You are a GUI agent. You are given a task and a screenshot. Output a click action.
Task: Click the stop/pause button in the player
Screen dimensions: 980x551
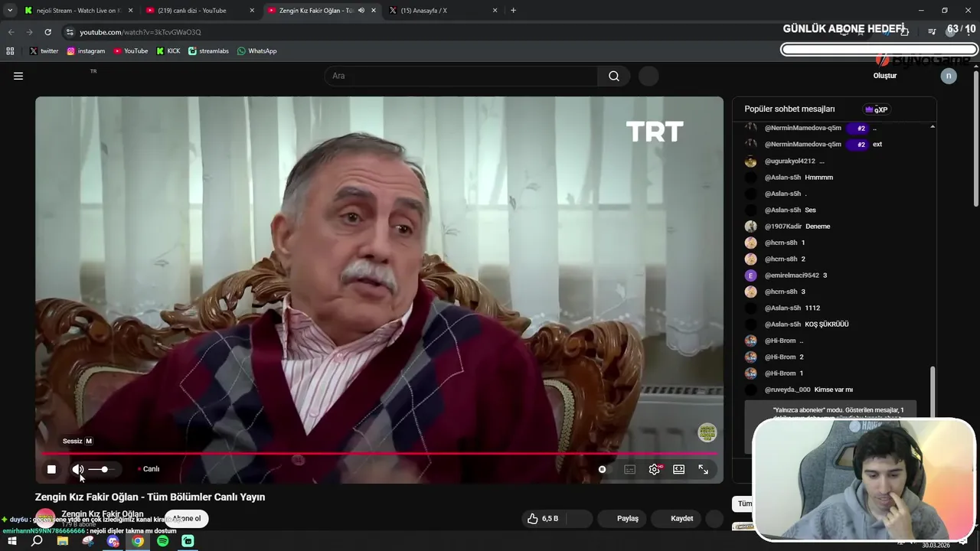pos(51,469)
